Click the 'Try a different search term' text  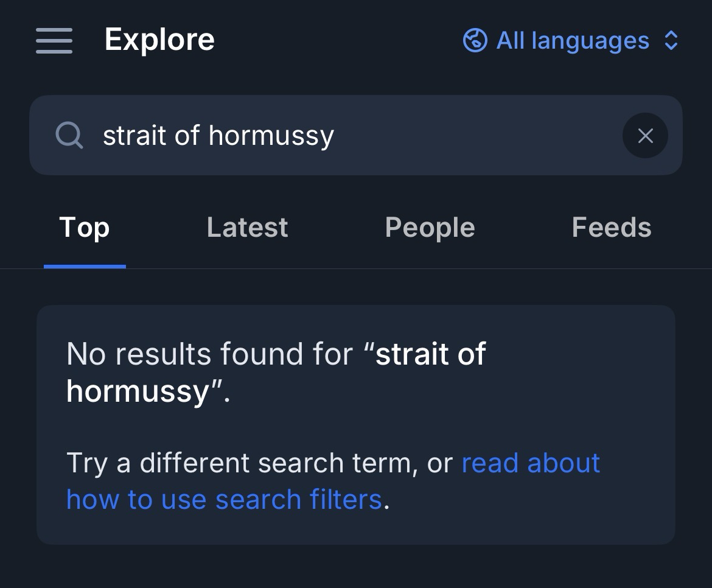[237, 463]
